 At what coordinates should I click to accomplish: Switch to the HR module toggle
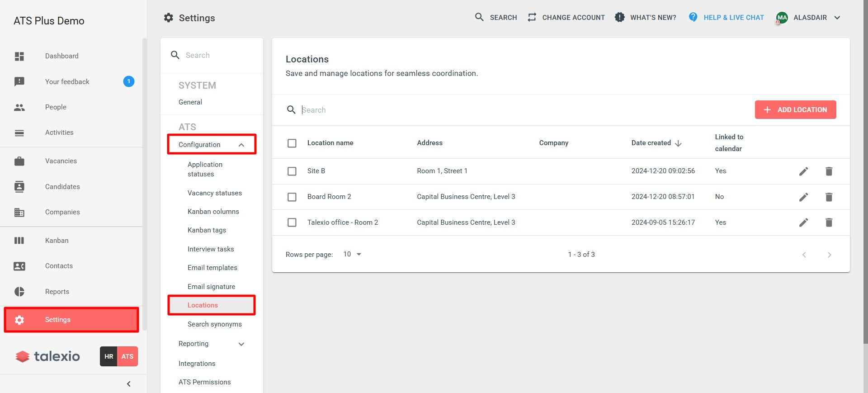[108, 356]
